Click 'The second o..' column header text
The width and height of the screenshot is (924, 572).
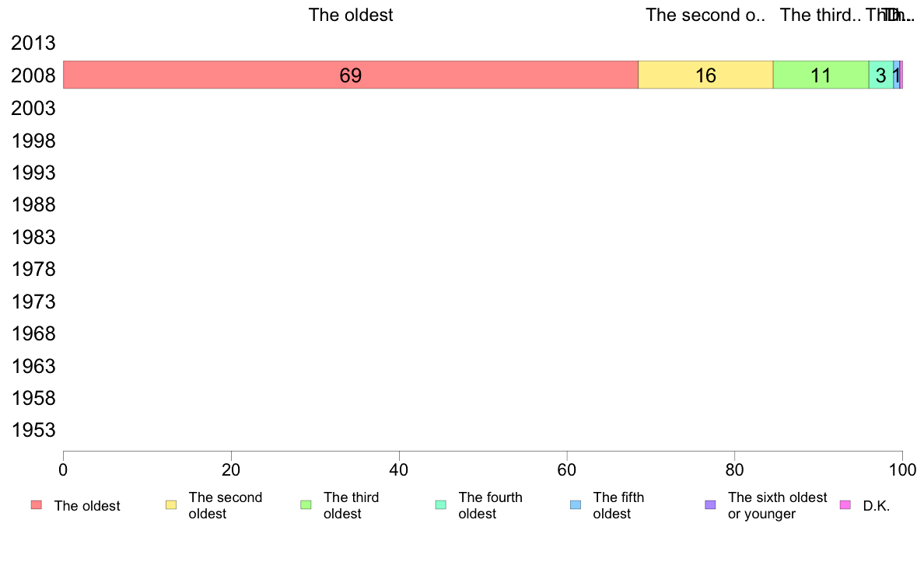(x=705, y=15)
